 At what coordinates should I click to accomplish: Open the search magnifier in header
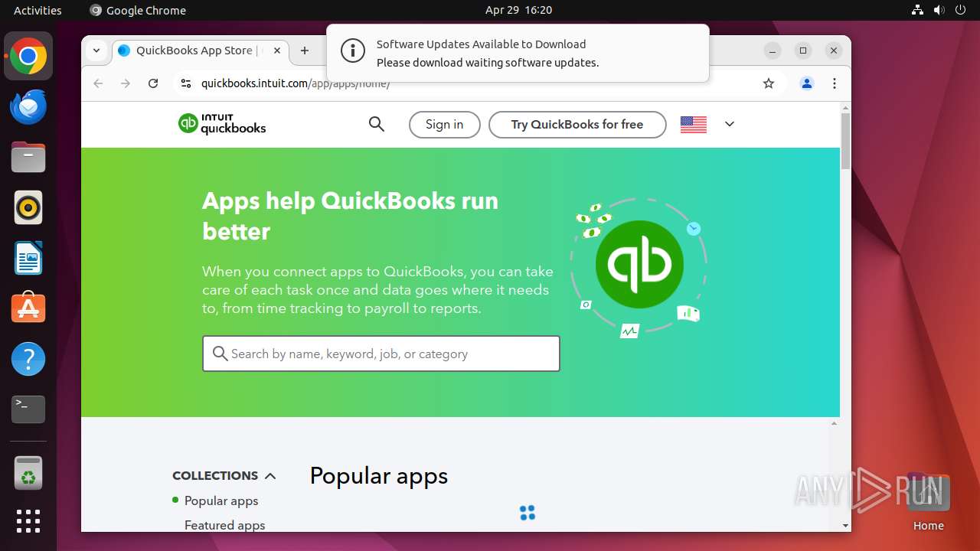[x=376, y=124]
